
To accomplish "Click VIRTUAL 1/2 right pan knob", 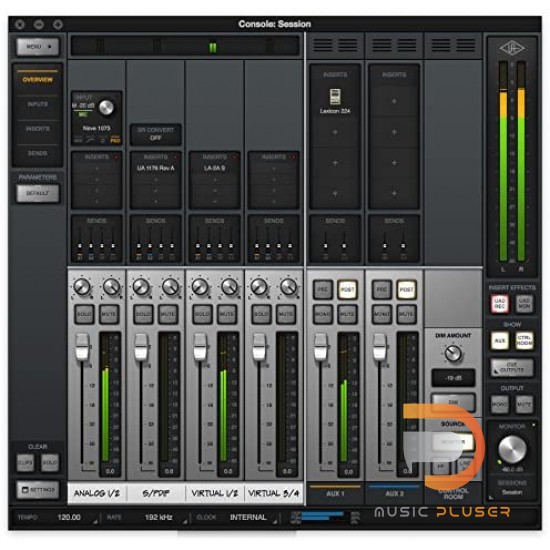I will tap(229, 287).
